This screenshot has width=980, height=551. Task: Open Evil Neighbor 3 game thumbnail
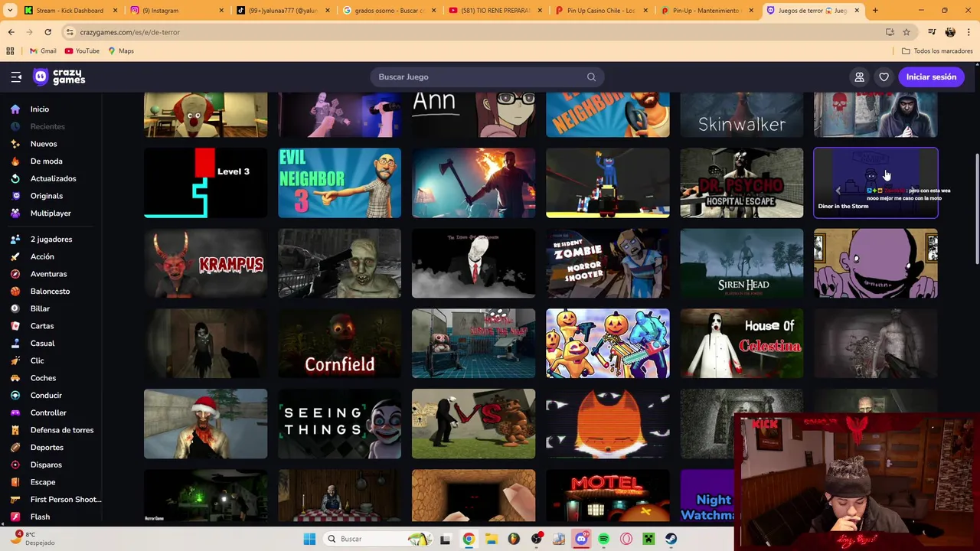pyautogui.click(x=339, y=183)
